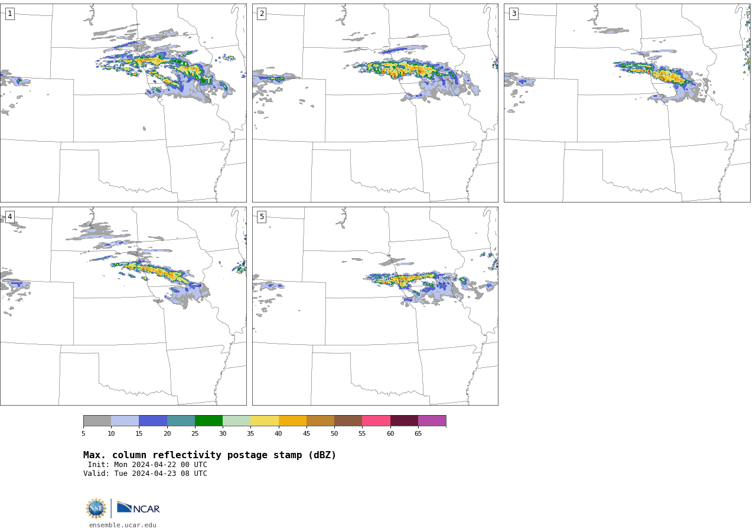Image resolution: width=756 pixels, height=532 pixels.
Task: Open the ensemble.ucar.edu link
Action: coord(123,525)
